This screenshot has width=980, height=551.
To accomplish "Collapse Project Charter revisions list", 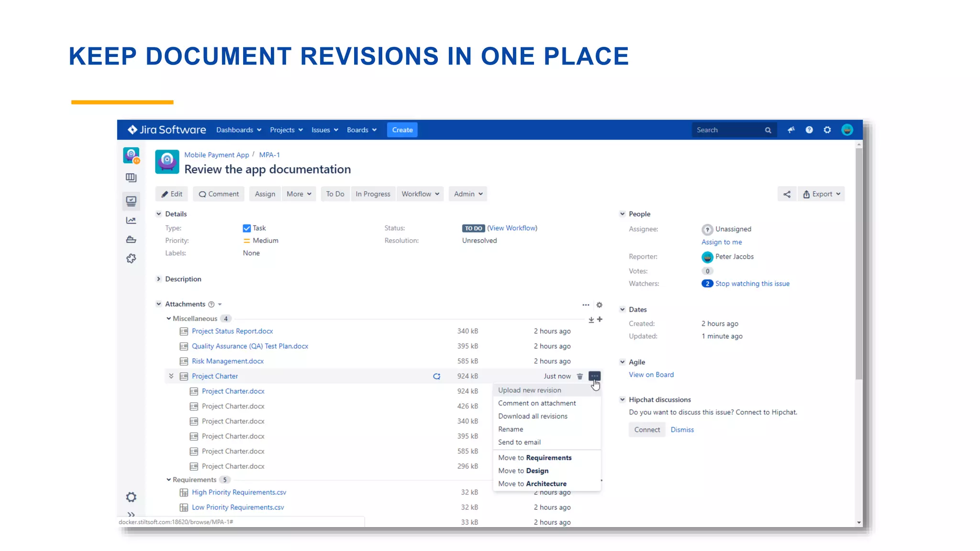I will (171, 376).
